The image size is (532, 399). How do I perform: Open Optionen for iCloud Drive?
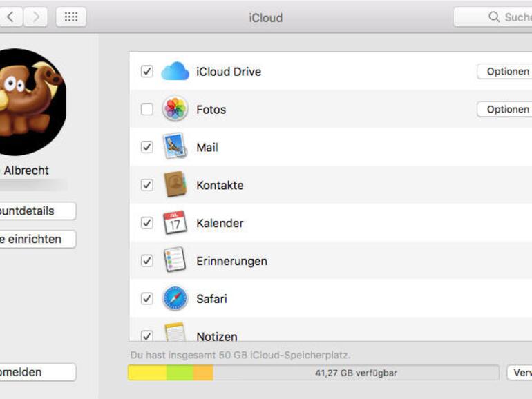coord(506,72)
